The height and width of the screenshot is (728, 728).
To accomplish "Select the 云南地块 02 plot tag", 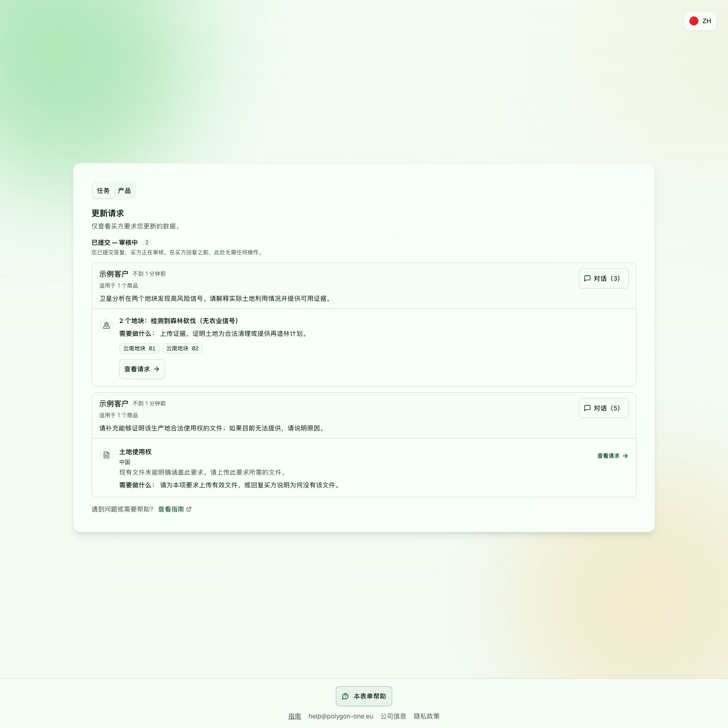I will (182, 349).
